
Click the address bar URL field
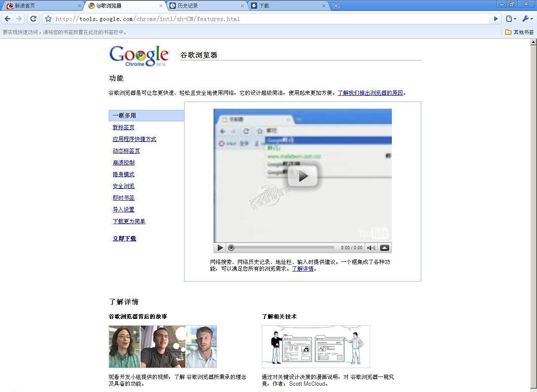(271, 19)
